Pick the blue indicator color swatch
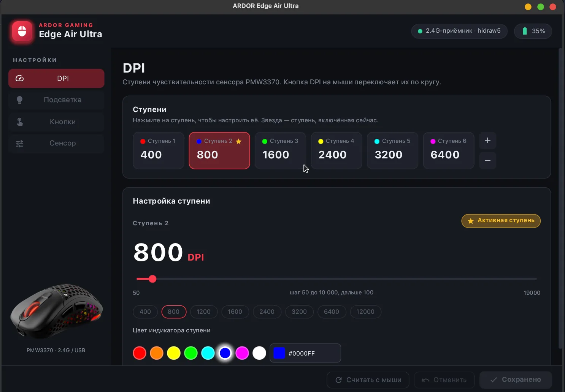 coord(225,353)
